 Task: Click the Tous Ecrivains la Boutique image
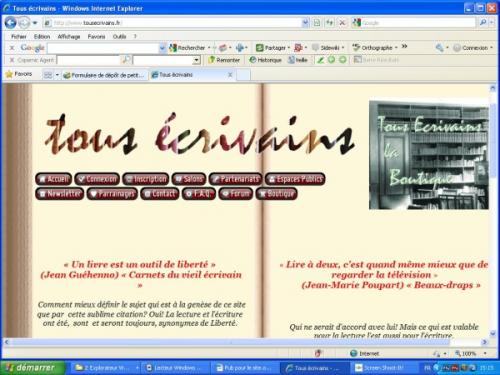429,155
